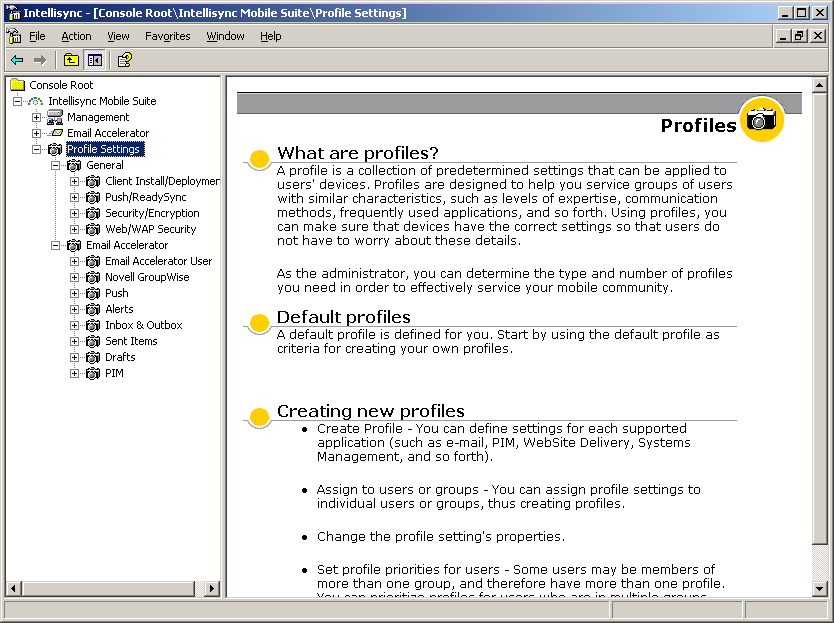Select the Drafts tree item label
The image size is (834, 623).
pos(120,357)
